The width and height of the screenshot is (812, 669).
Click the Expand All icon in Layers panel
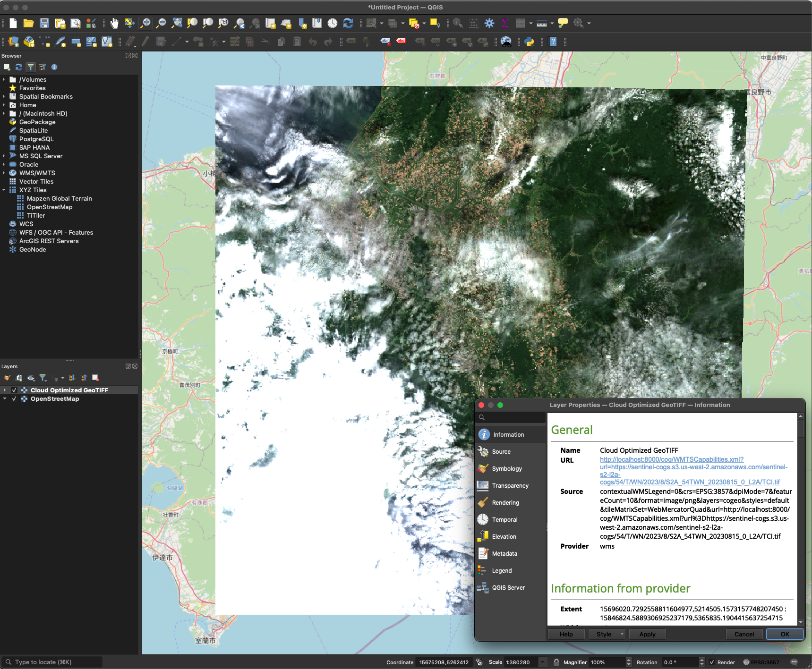[x=72, y=378]
